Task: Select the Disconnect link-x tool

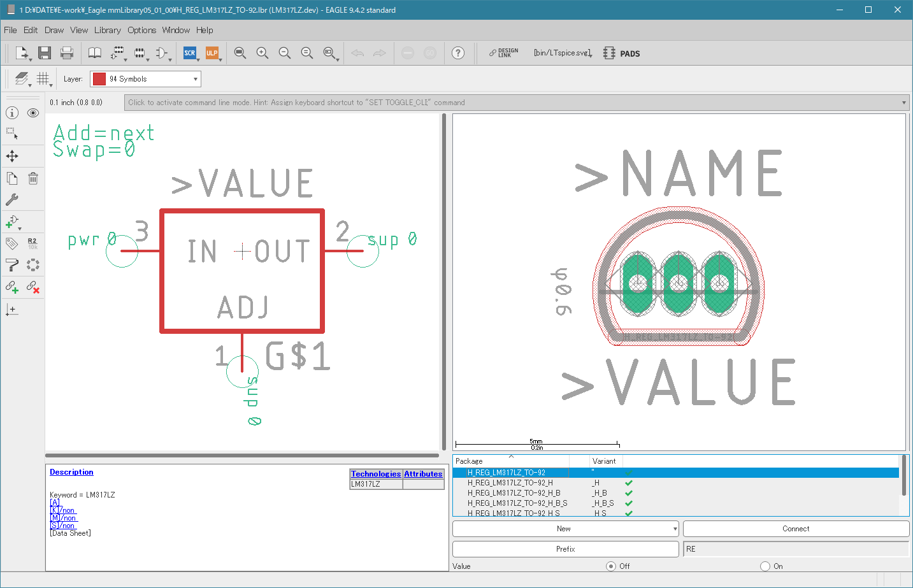Action: (33, 287)
